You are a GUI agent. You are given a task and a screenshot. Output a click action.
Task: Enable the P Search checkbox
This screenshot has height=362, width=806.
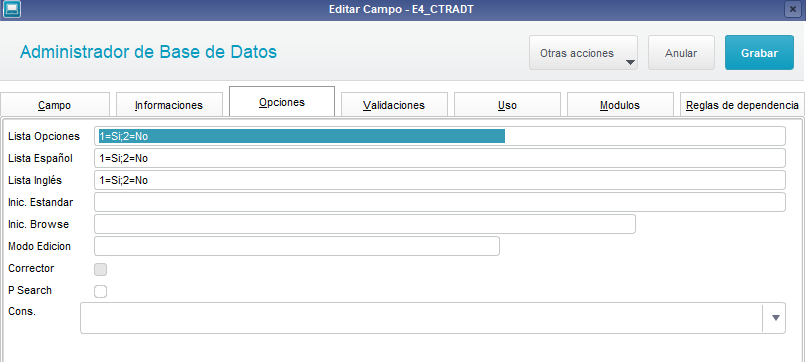[x=101, y=292]
